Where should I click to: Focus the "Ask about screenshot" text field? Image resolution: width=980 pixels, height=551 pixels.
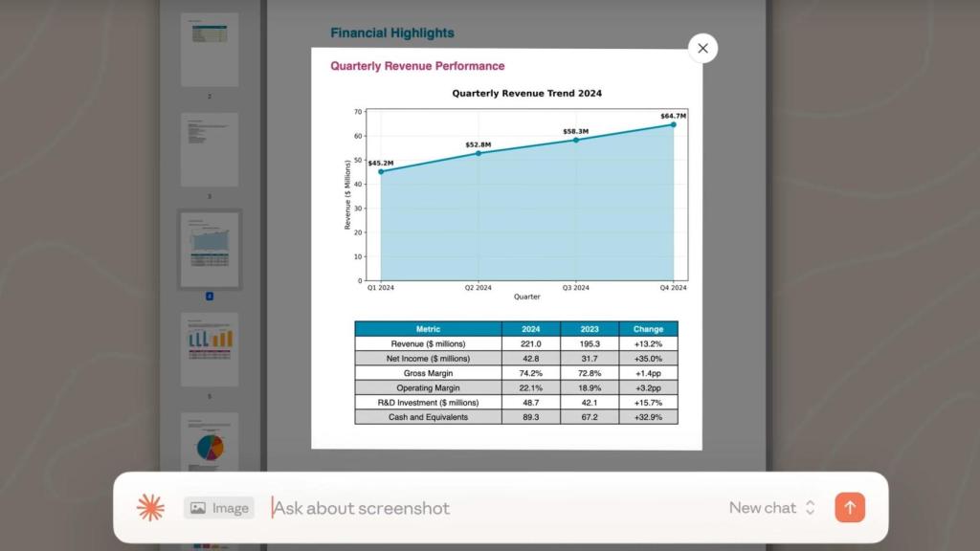[479, 508]
